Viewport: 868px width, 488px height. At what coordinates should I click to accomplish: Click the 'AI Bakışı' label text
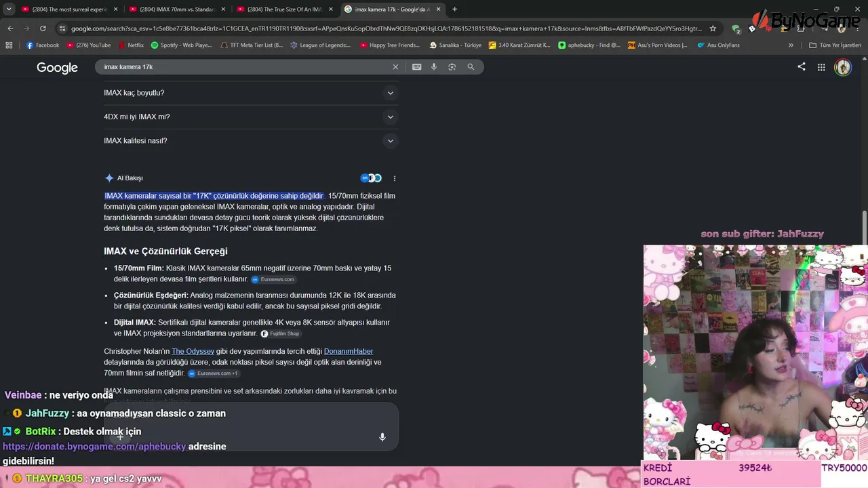tap(130, 178)
